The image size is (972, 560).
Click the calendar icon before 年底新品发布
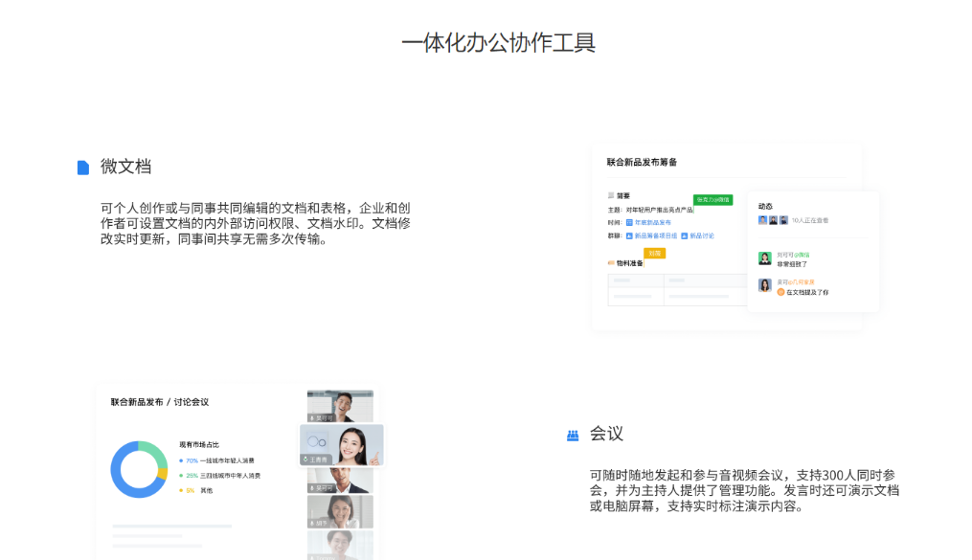pos(630,222)
